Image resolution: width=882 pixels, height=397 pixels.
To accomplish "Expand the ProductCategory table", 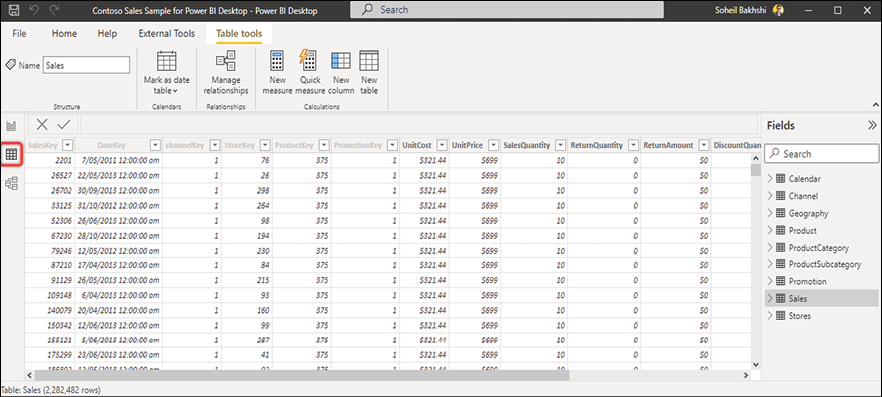I will tap(770, 248).
